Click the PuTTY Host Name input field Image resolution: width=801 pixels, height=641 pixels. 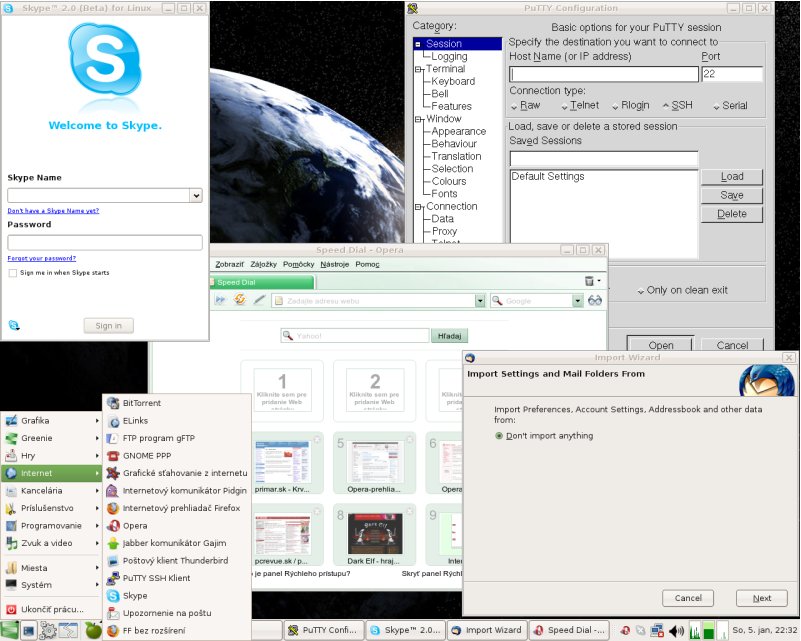[x=604, y=74]
